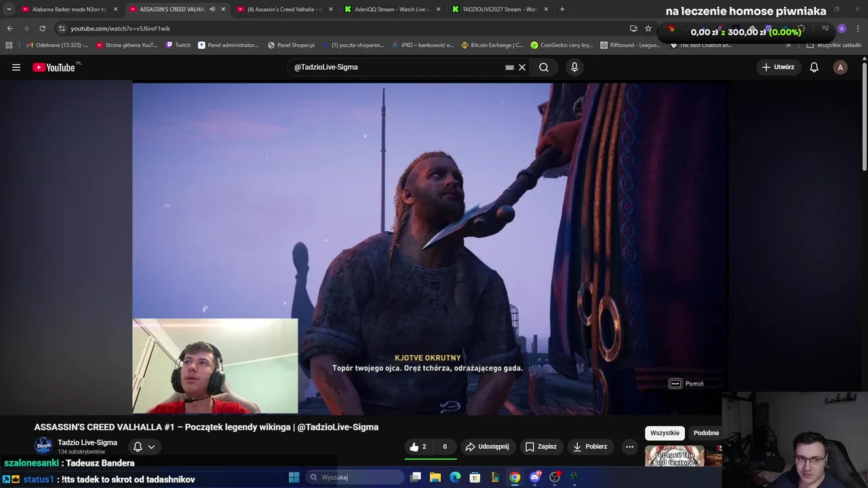Open the Wszystkie zakładki bookmarks folder
This screenshot has width=868, height=488.
(834, 45)
